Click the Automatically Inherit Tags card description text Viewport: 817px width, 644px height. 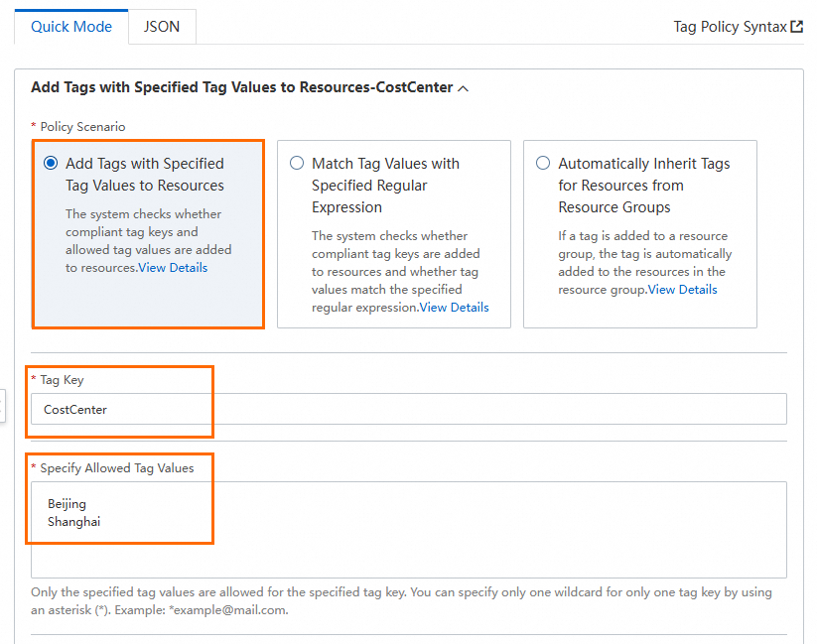coord(641,254)
